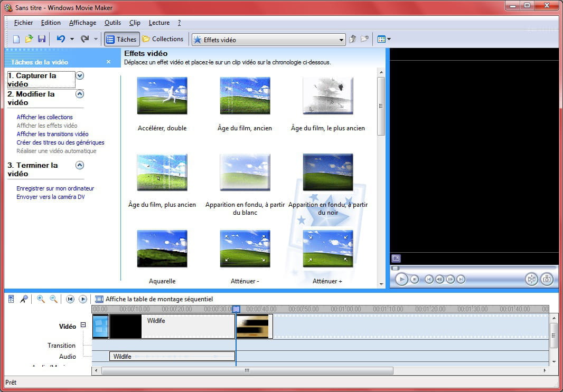
Task: Open the Clip menu
Action: [x=135, y=23]
